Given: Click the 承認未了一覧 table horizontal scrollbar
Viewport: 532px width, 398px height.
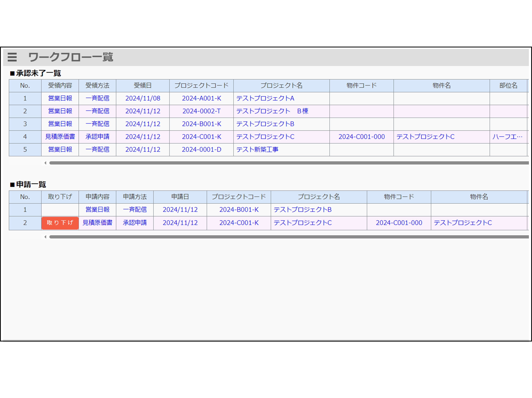Looking at the screenshot, I should [289, 163].
